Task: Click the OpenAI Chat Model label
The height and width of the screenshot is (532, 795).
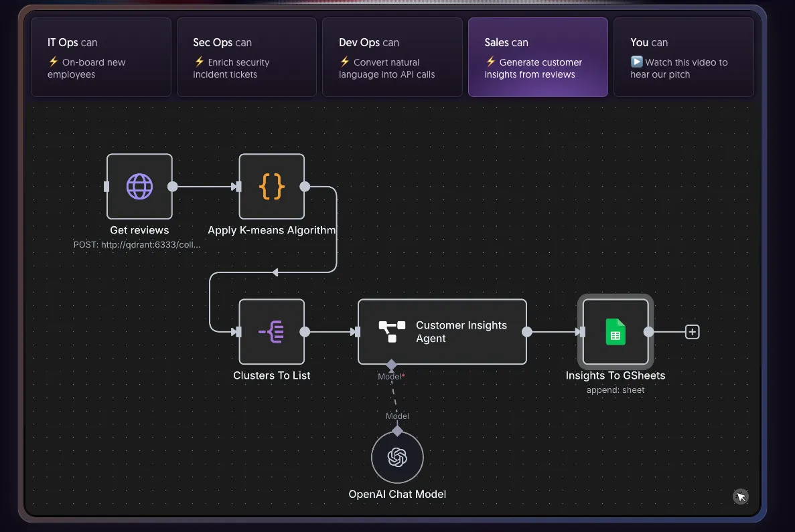Action: (x=397, y=495)
